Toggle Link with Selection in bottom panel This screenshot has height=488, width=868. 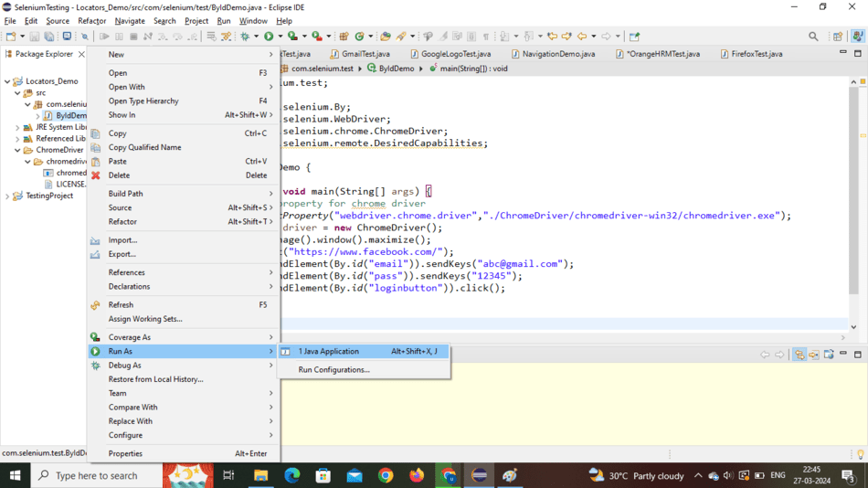click(799, 355)
